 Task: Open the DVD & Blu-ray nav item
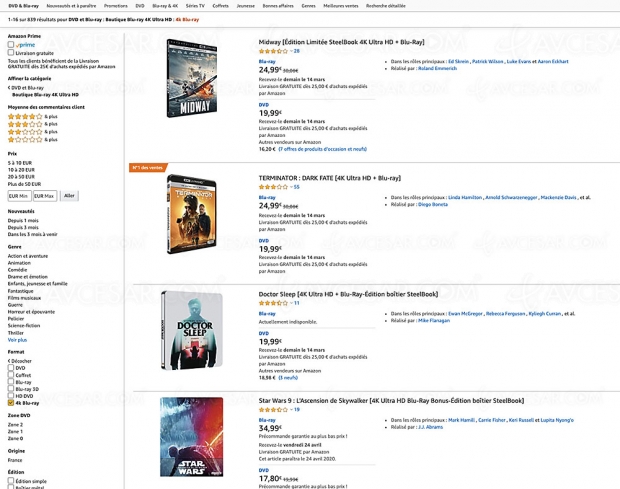coord(23,6)
